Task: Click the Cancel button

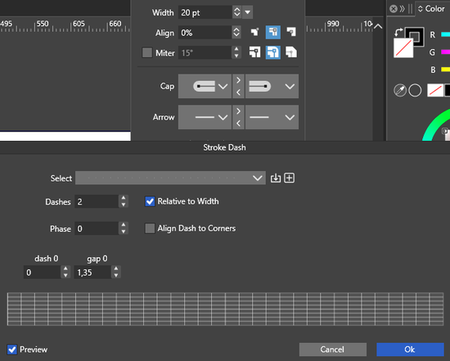Action: click(x=333, y=349)
